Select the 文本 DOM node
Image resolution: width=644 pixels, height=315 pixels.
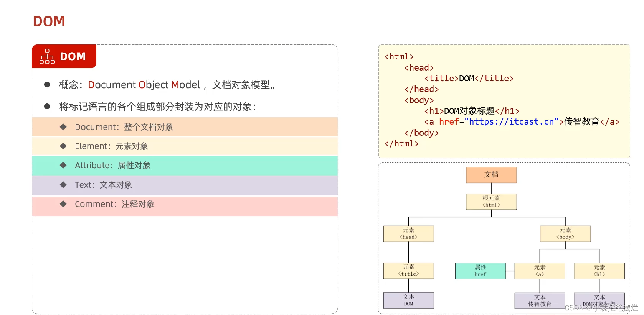point(408,300)
